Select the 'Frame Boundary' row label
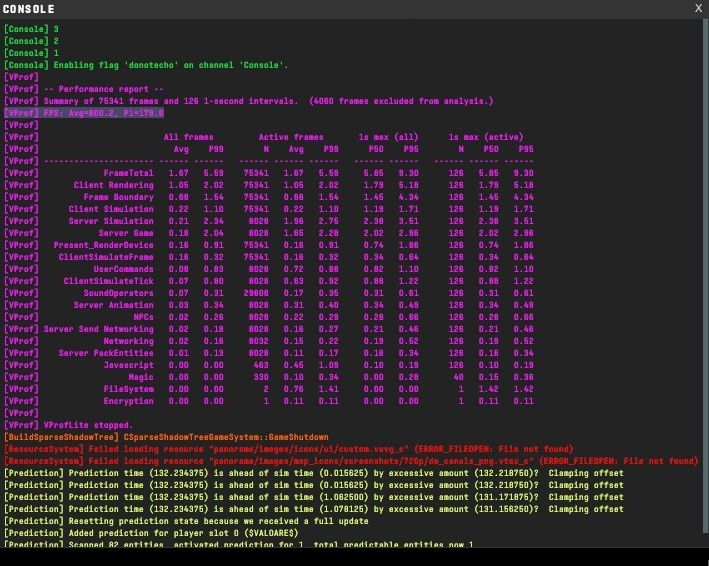709x566 pixels. tap(118, 197)
